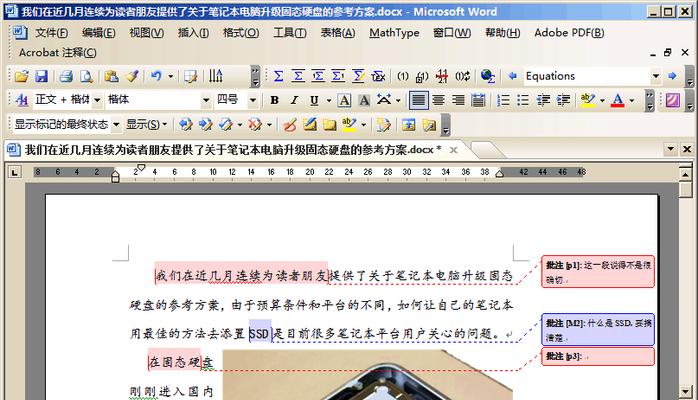Insert left-numbered display equation icon
The image size is (698, 400).
pyautogui.click(x=318, y=76)
